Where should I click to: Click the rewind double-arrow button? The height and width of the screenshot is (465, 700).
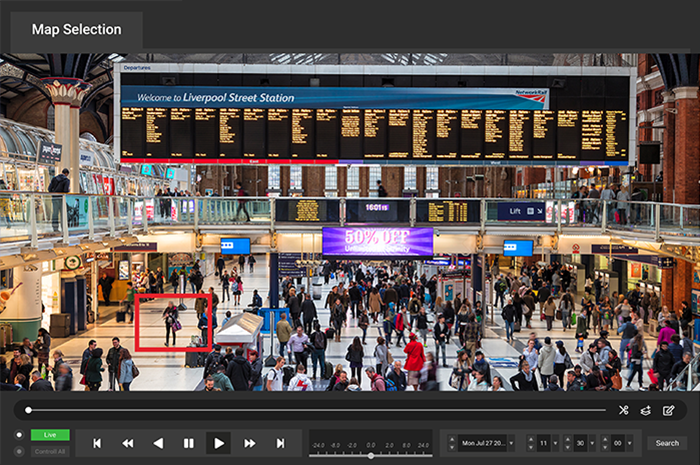click(x=128, y=443)
